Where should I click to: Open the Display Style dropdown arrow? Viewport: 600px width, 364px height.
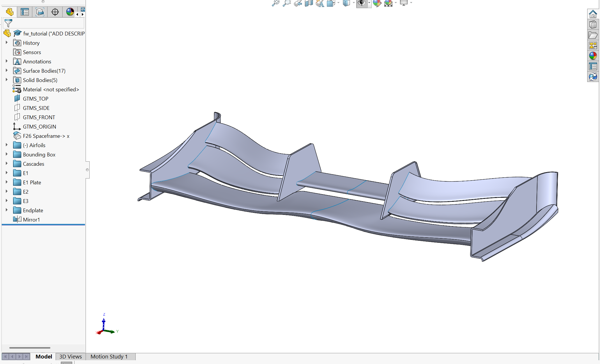click(354, 3)
